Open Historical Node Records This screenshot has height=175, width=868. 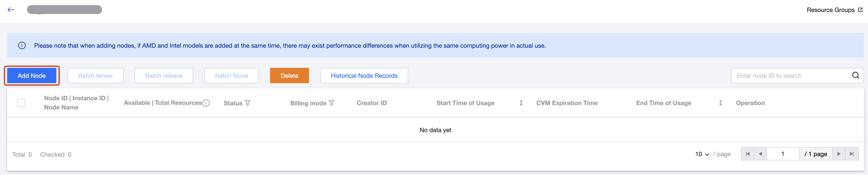364,76
